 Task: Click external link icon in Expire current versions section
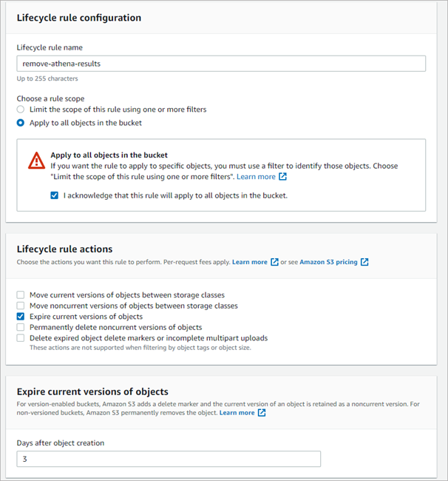262,413
